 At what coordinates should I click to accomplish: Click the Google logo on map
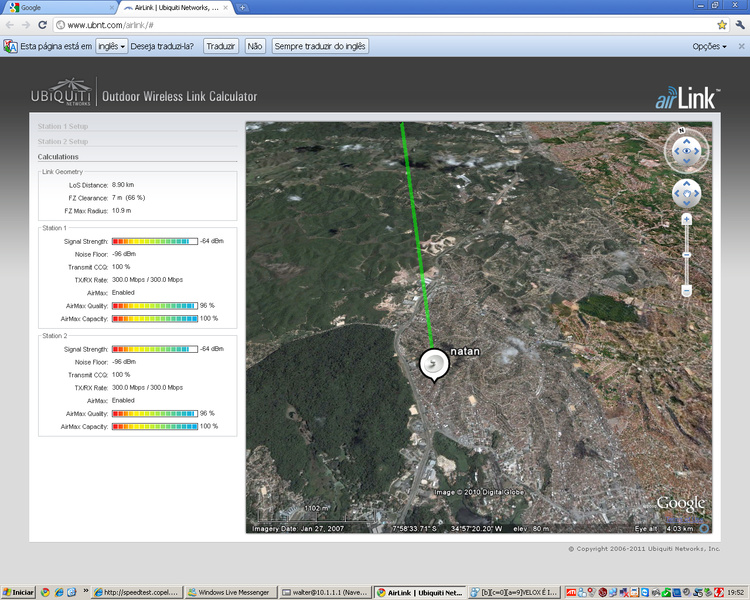tap(680, 503)
